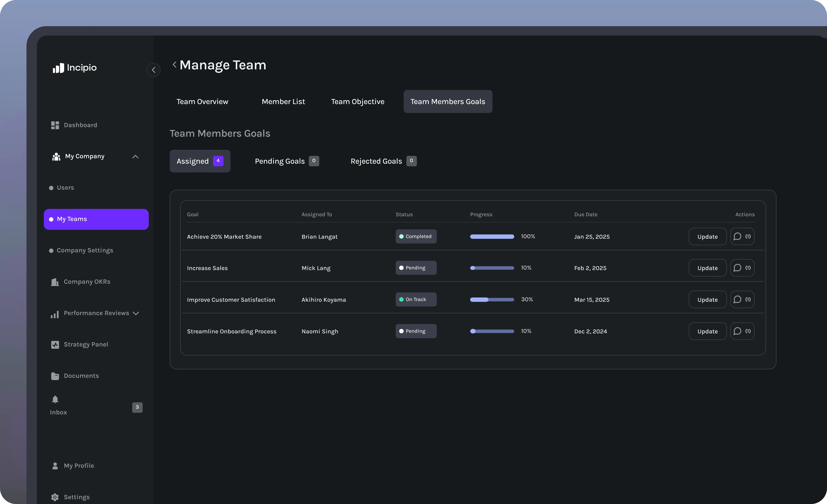The width and height of the screenshot is (827, 504).
Task: Open comments for Achieve 20% Market Share
Action: 742,236
